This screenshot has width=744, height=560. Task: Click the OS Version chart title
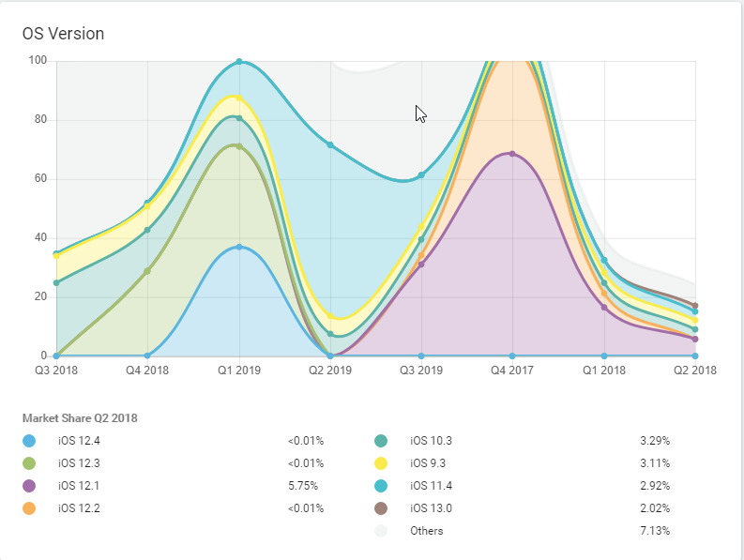pyautogui.click(x=63, y=34)
